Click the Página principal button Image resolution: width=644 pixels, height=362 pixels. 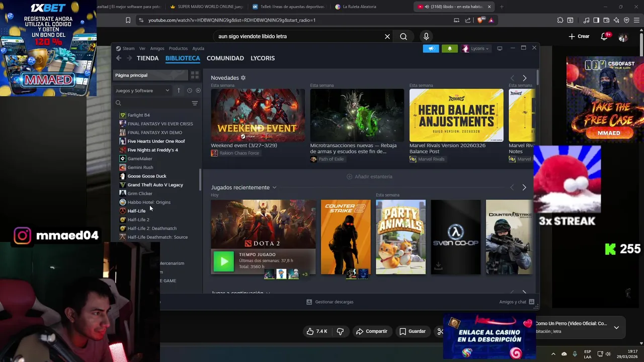(x=150, y=75)
